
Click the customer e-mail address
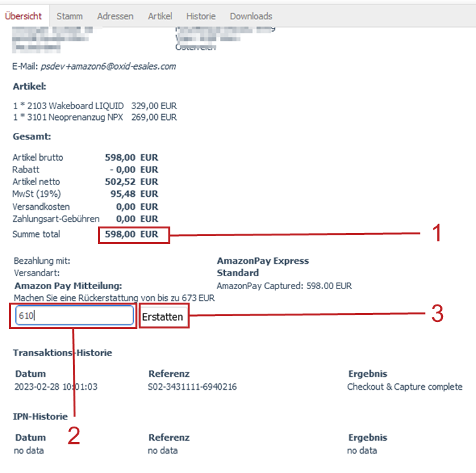click(x=108, y=66)
